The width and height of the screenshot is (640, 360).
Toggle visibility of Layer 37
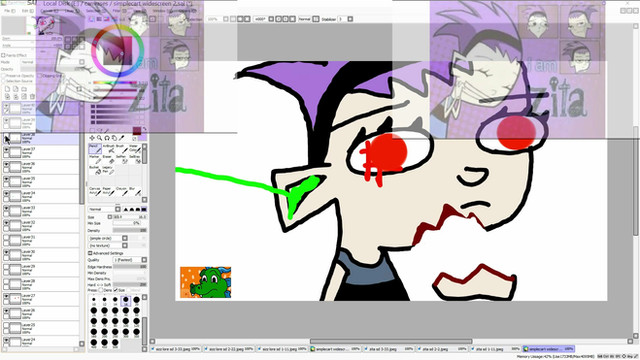(x=6, y=150)
